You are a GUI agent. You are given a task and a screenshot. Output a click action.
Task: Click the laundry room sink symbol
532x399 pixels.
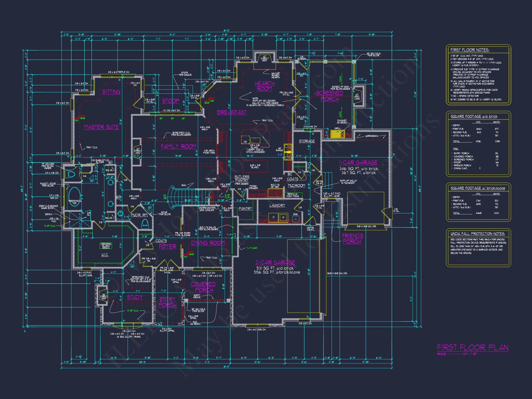(296, 219)
